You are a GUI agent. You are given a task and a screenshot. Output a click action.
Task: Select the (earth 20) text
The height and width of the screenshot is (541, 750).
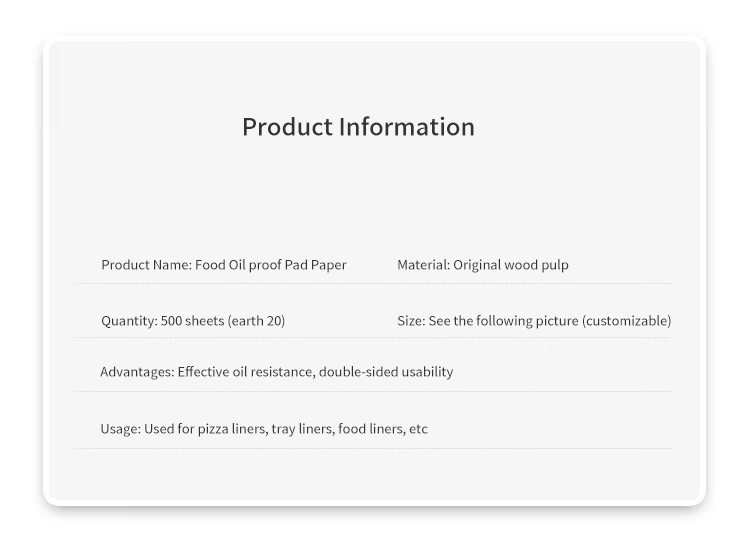256,321
